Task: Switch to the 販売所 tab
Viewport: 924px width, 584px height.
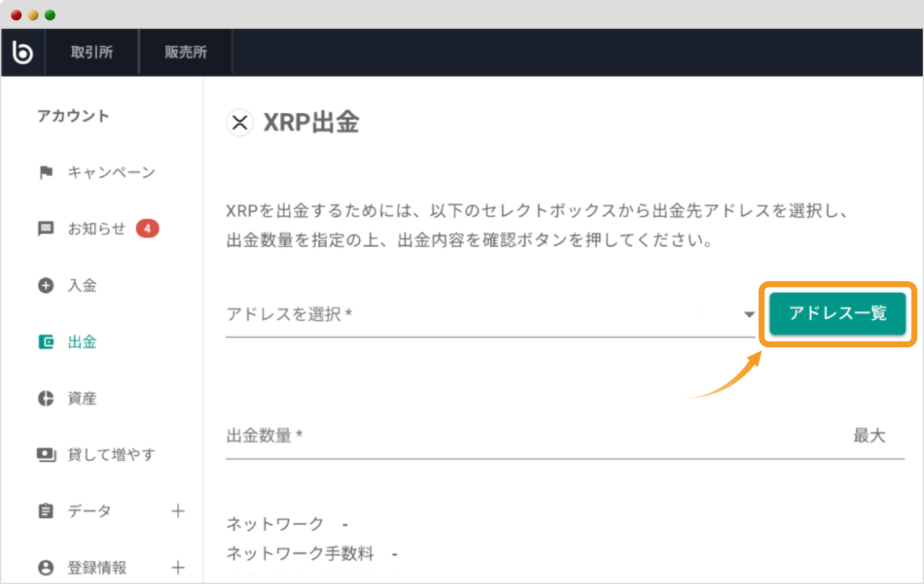Action: click(185, 52)
